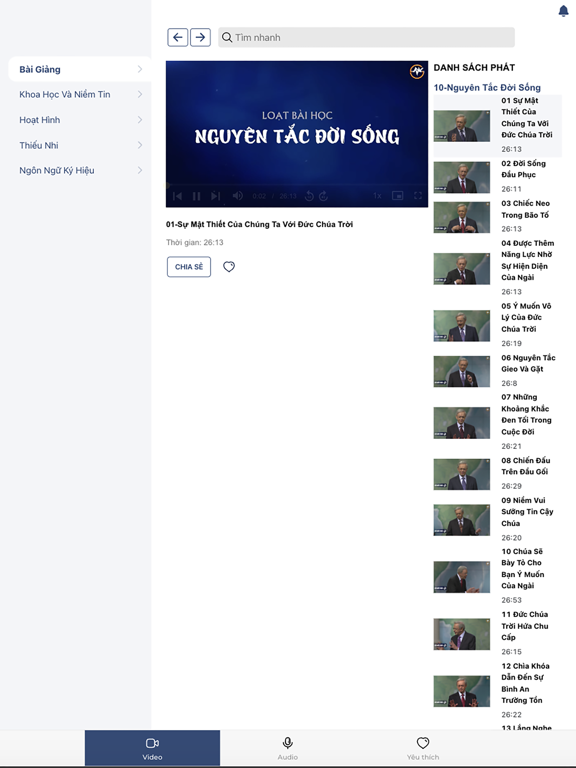Click the CHIA SẺ share button

point(189,267)
